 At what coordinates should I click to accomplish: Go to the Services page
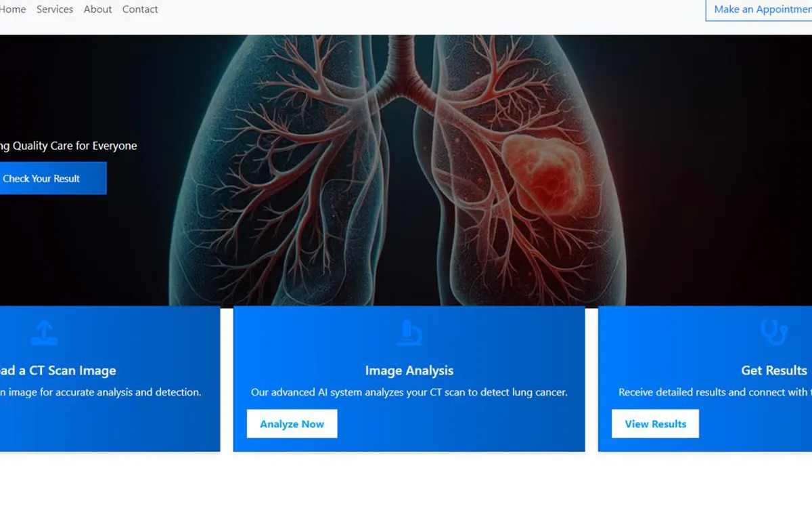point(55,9)
